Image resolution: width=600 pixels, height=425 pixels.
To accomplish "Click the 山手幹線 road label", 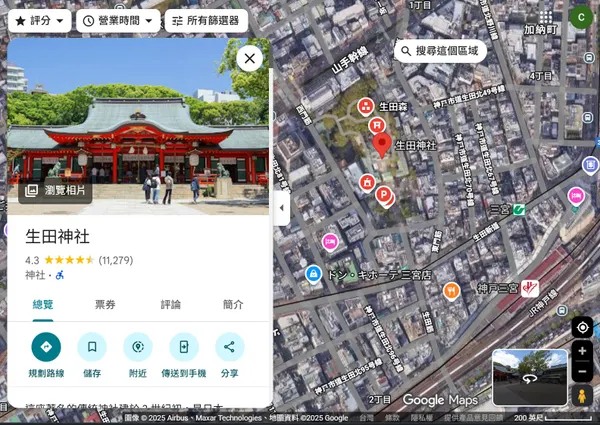I will coord(350,60).
